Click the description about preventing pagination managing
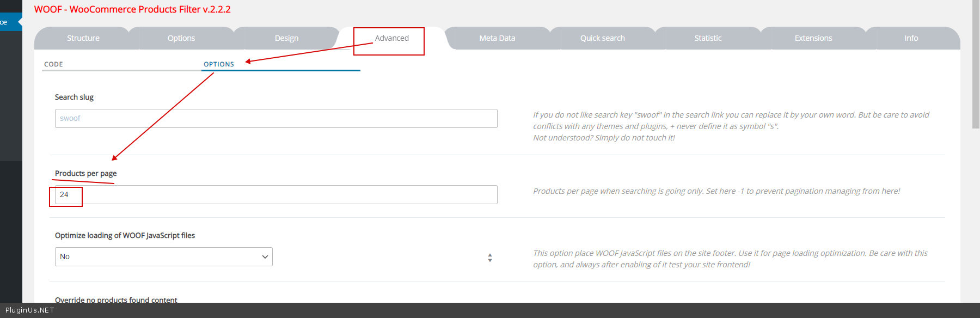This screenshot has width=980, height=318. pos(716,191)
